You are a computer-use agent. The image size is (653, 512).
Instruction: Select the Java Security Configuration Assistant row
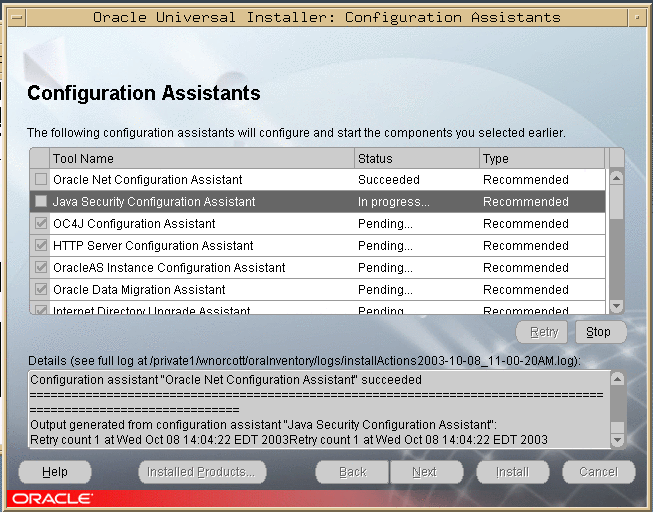[318, 202]
